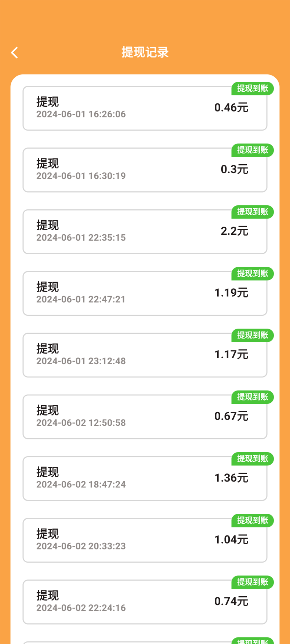Screen dimensions: 290x644
Task: Tap the 提现到账 badge on 0.67元 record
Action: click(253, 397)
